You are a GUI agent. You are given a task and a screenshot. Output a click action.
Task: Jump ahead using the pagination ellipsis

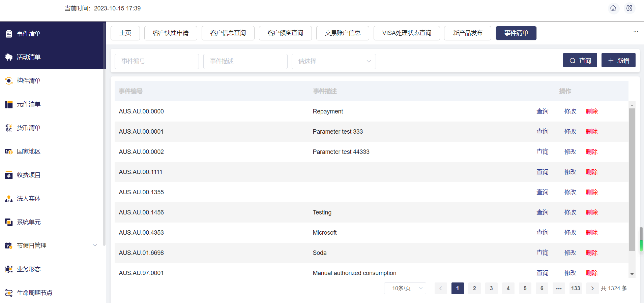559,288
